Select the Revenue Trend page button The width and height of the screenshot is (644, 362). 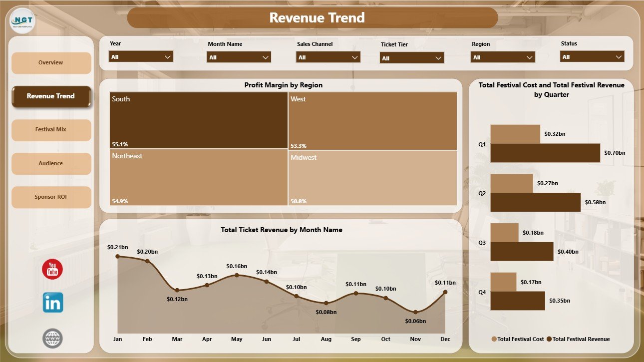(x=51, y=96)
